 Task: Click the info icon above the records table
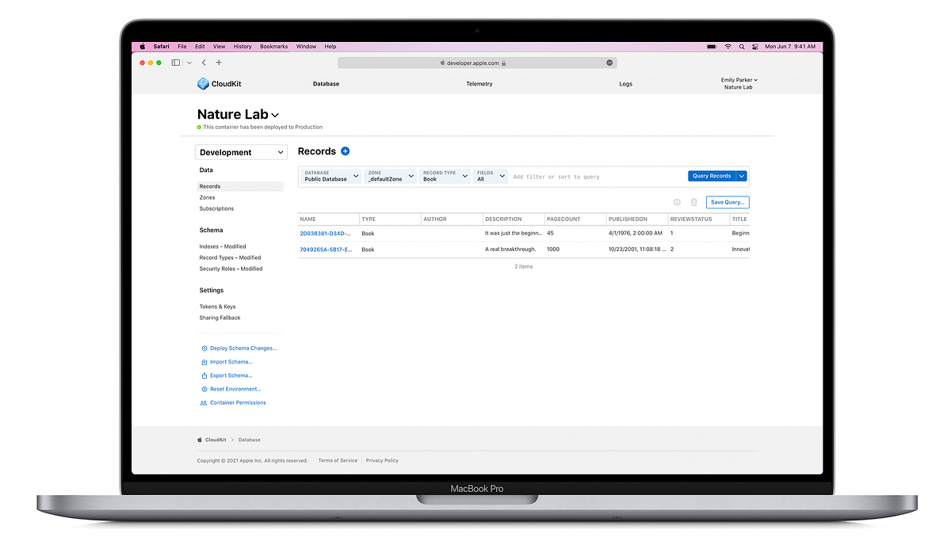click(x=677, y=202)
